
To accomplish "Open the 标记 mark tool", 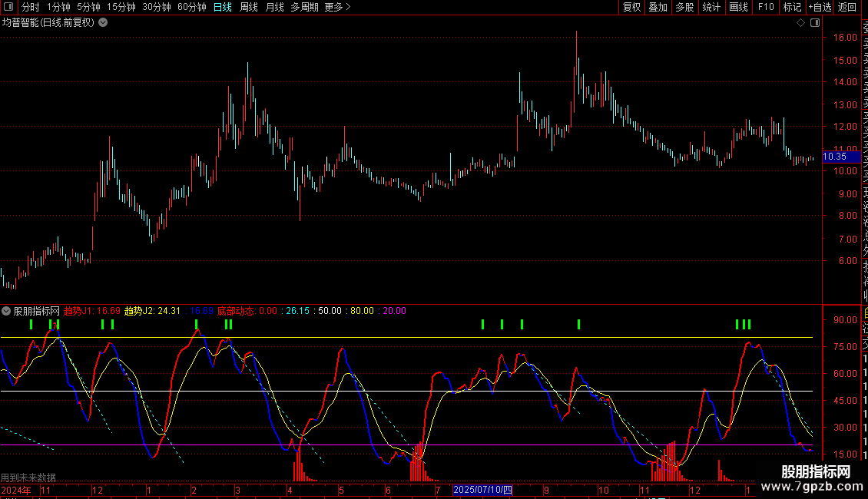I will pos(791,7).
